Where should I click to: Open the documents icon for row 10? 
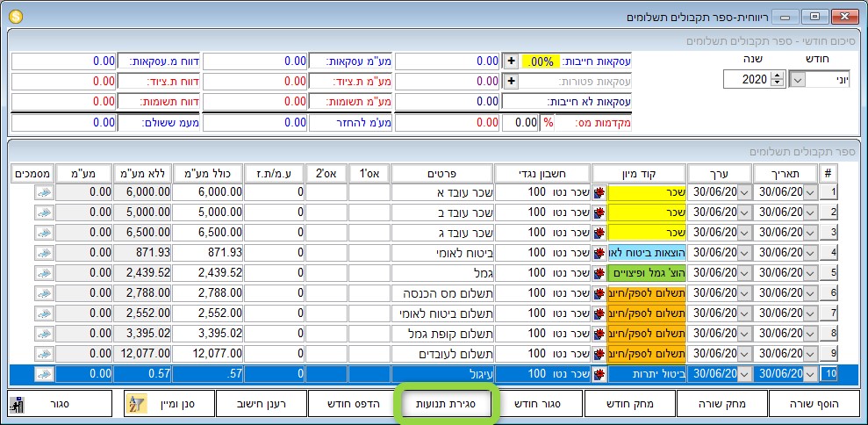click(44, 374)
